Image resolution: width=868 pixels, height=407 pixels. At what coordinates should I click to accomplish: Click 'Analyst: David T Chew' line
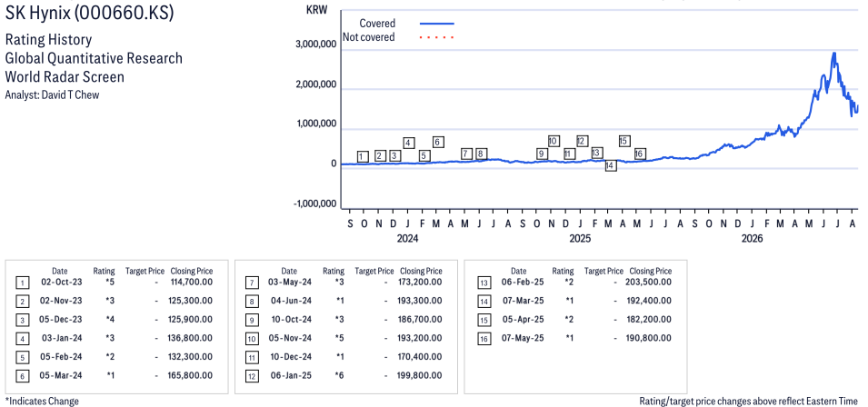pos(52,94)
